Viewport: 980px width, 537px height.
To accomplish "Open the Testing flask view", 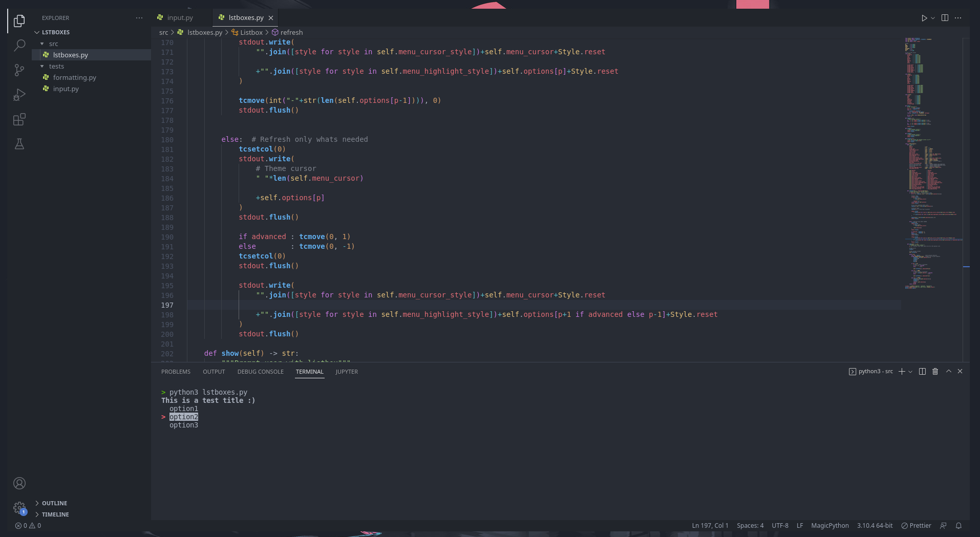I will 19,144.
